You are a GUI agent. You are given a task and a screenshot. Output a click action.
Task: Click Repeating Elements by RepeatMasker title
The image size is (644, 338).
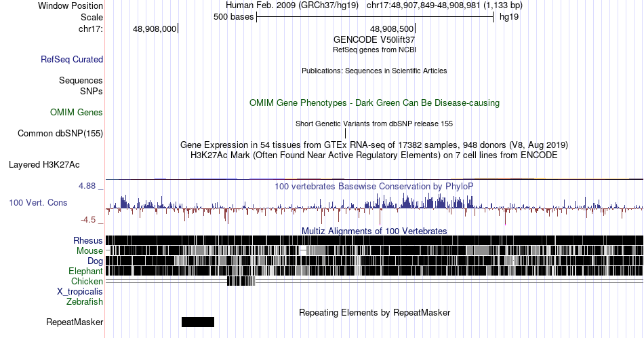tap(374, 312)
